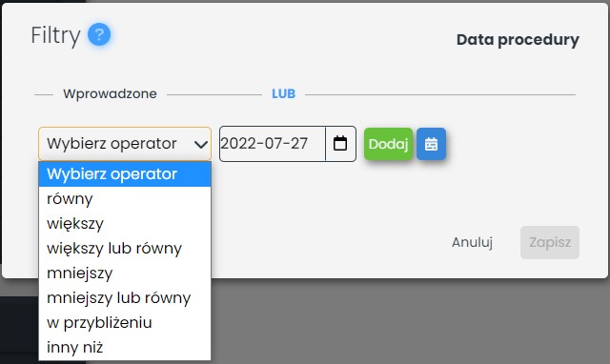Choose the 'inny niż' operator option
This screenshot has height=364, width=610.
[x=125, y=347]
